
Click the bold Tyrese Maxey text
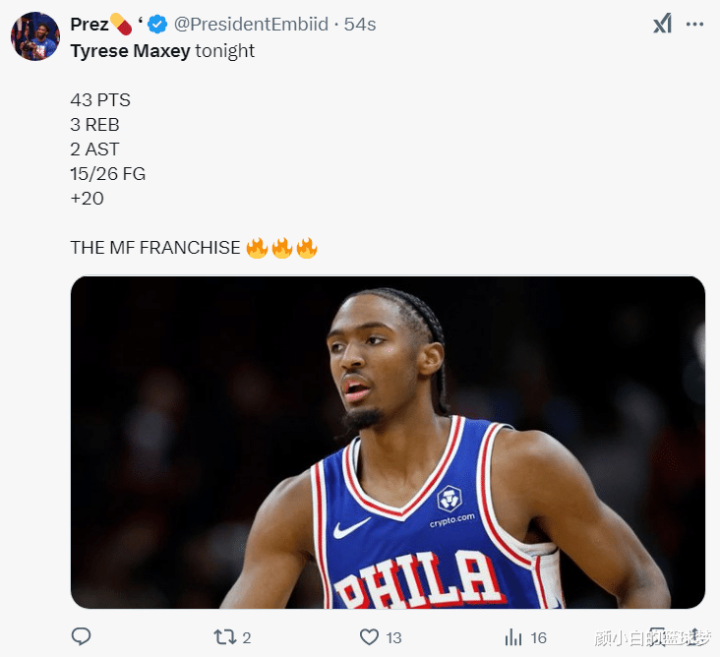130,51
